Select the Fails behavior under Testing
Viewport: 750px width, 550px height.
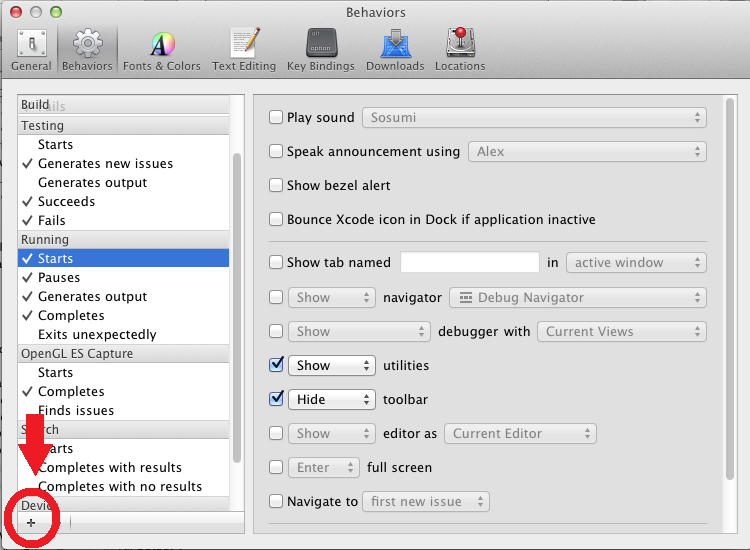pos(123,220)
